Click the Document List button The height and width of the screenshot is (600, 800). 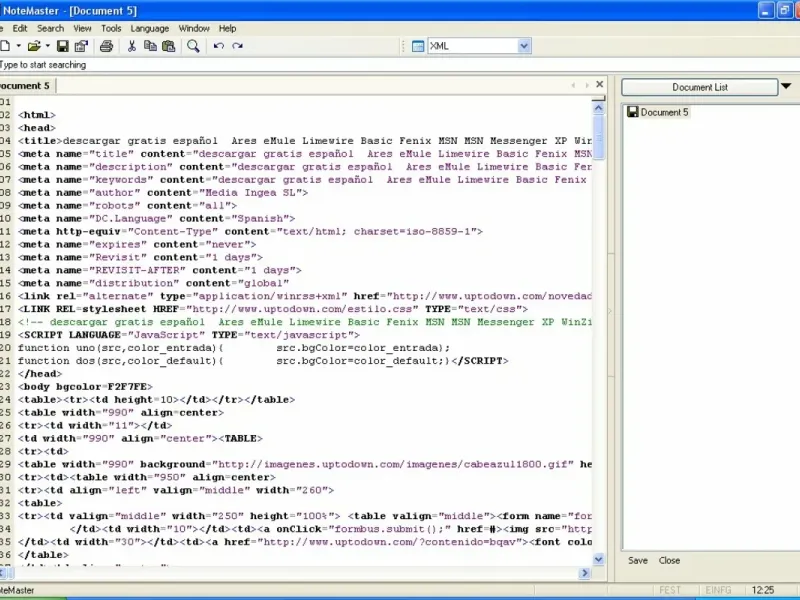(699, 87)
